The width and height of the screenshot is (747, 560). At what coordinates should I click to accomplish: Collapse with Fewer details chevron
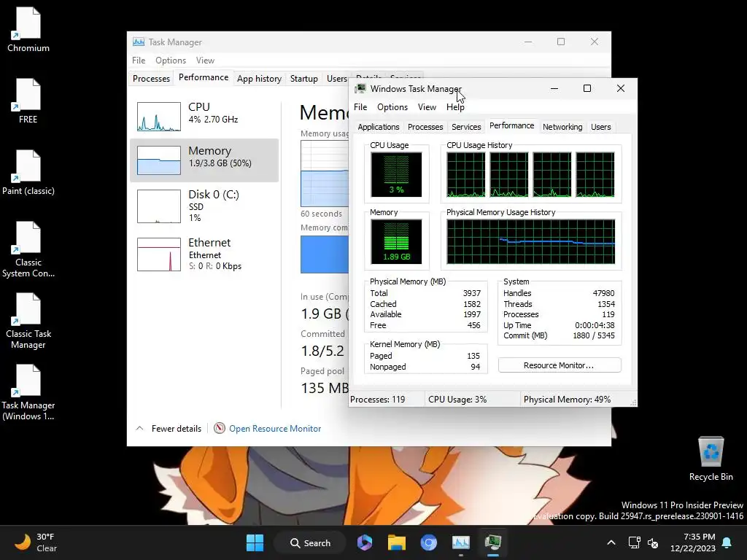click(x=139, y=428)
